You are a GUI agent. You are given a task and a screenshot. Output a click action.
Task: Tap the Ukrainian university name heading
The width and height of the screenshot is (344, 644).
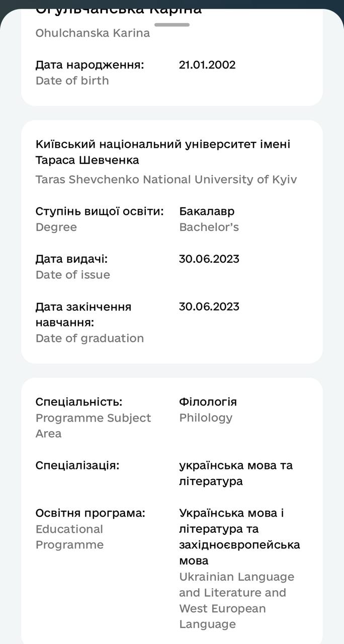point(163,152)
